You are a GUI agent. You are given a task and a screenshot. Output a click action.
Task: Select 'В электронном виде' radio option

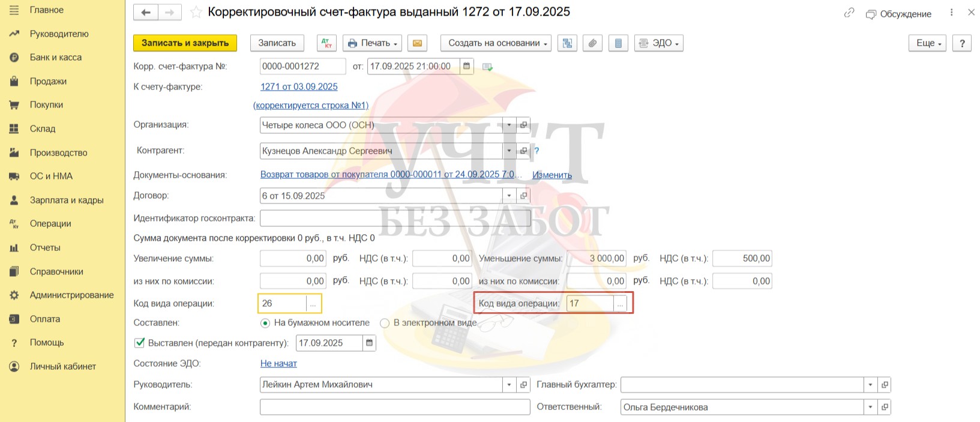(x=385, y=323)
